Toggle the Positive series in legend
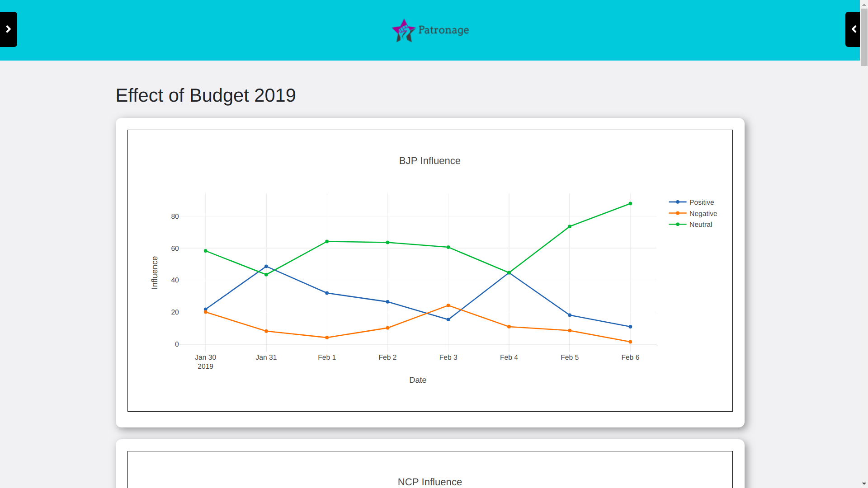The width and height of the screenshot is (868, 488). tap(701, 202)
